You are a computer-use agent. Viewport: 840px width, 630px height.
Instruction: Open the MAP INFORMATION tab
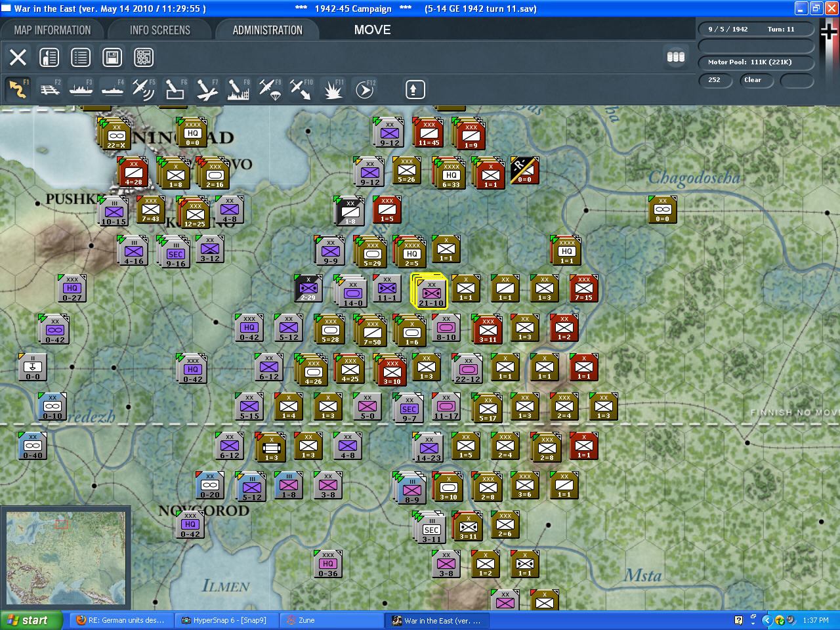click(x=52, y=30)
